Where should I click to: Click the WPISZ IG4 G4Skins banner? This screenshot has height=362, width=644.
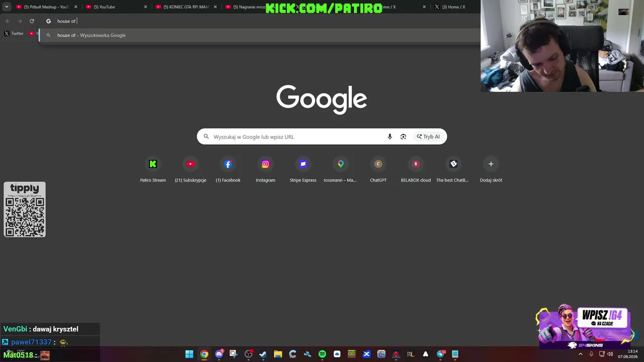point(585,327)
